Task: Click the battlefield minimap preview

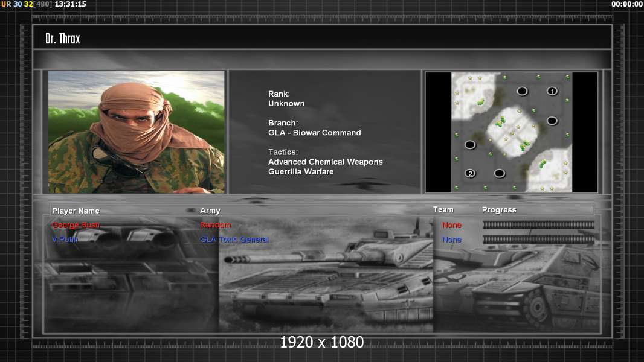Action: [511, 132]
